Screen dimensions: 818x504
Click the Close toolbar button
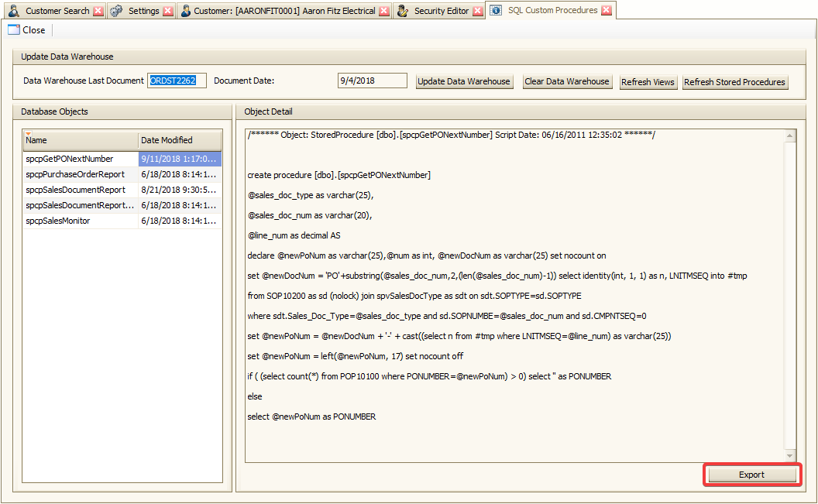click(27, 30)
